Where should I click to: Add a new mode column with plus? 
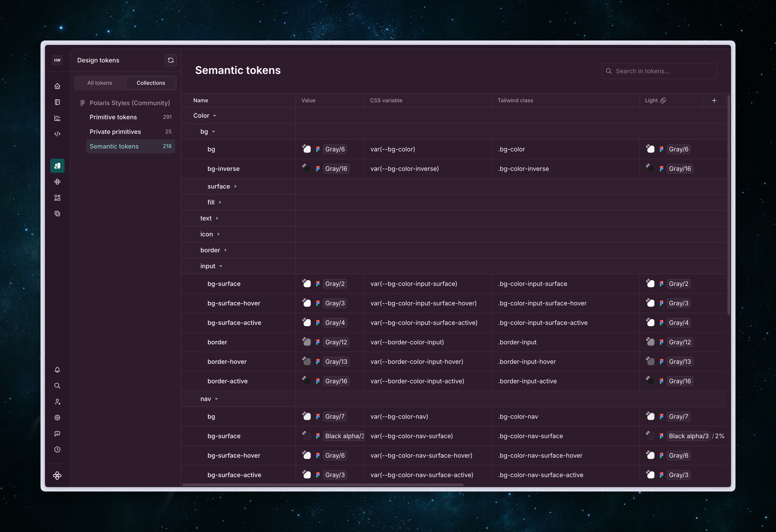[x=714, y=101]
